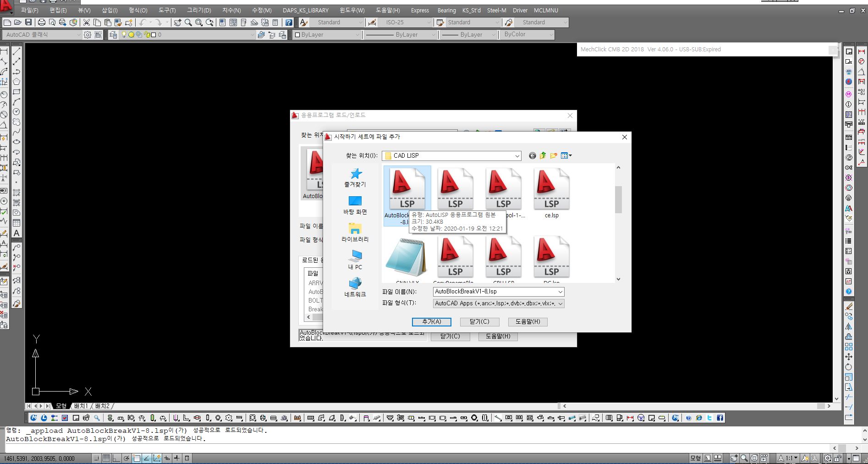Click Close (닫기) in Load/Unload Applications dialog
This screenshot has width=868, height=464.
(450, 337)
